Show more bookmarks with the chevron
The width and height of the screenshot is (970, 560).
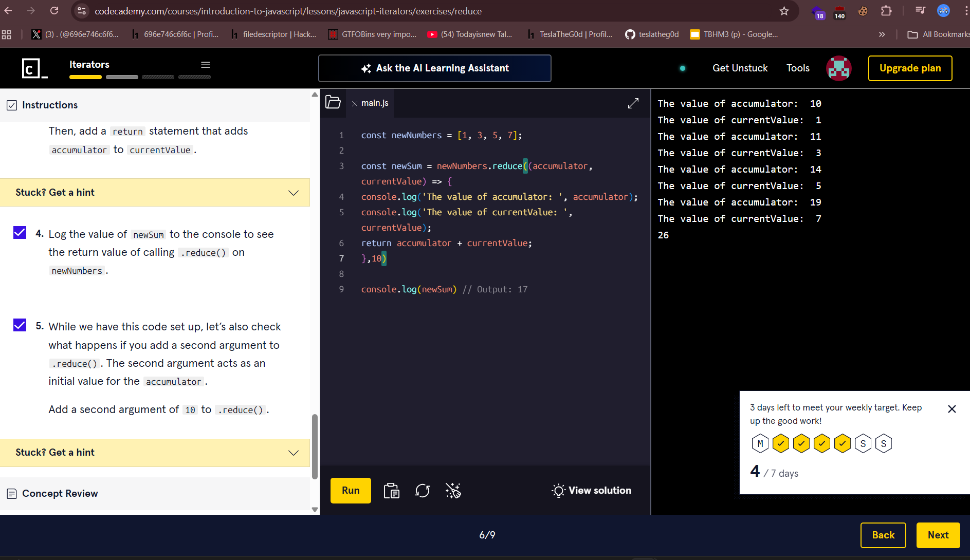point(882,34)
